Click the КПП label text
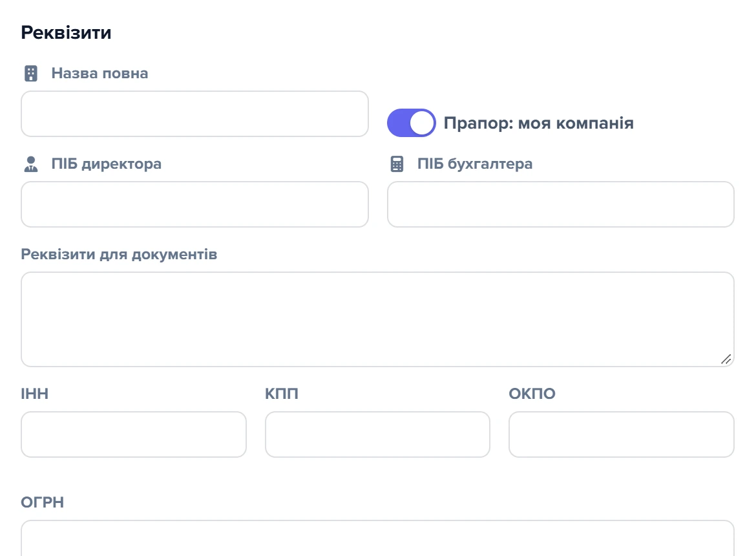 pyautogui.click(x=282, y=394)
